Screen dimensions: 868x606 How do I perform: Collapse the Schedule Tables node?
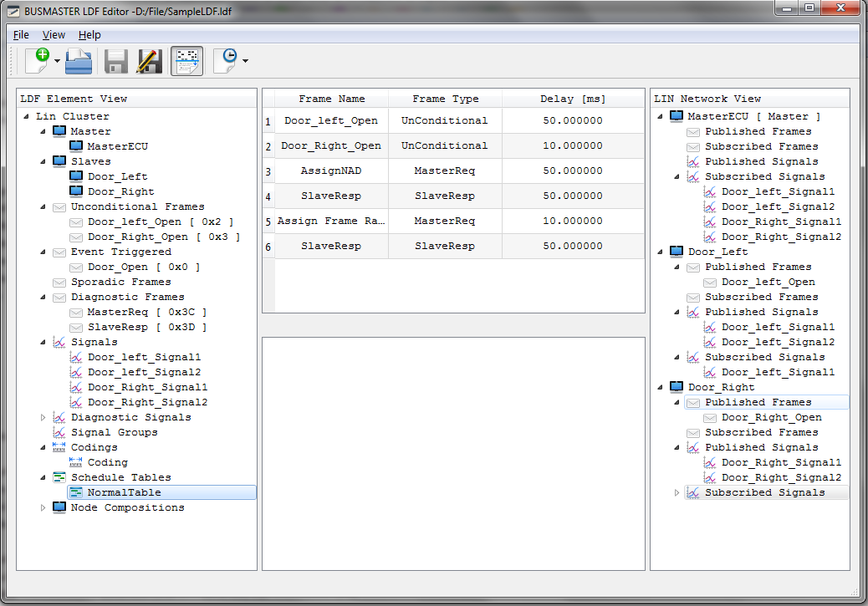tap(43, 477)
